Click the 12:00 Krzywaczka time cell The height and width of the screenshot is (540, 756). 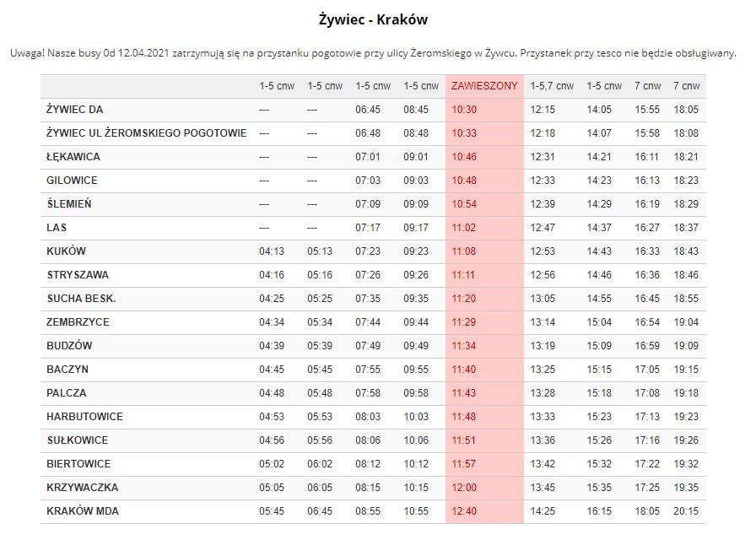[464, 488]
